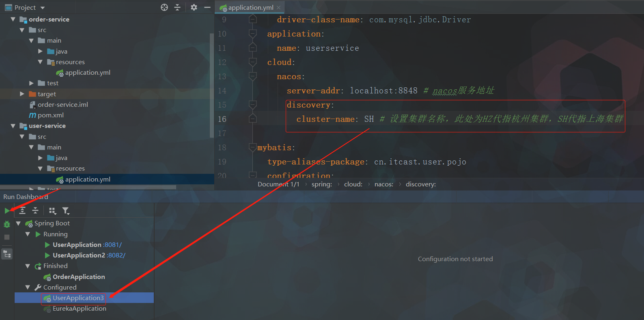
Task: Click the debug bug icon in Run Dashboard
Action: [x=7, y=224]
